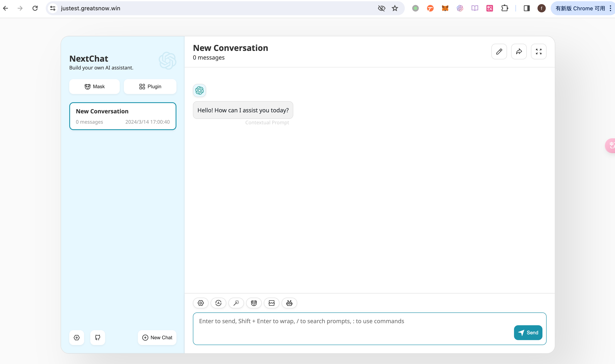The image size is (615, 364).
Task: Click timestamp 2024/3/14 17:00:40
Action: [147, 122]
